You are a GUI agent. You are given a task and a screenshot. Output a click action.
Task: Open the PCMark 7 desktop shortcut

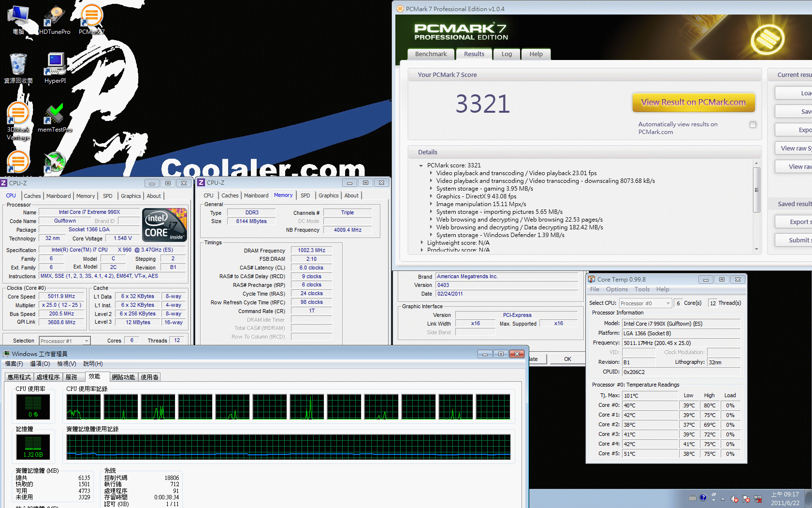point(91,19)
